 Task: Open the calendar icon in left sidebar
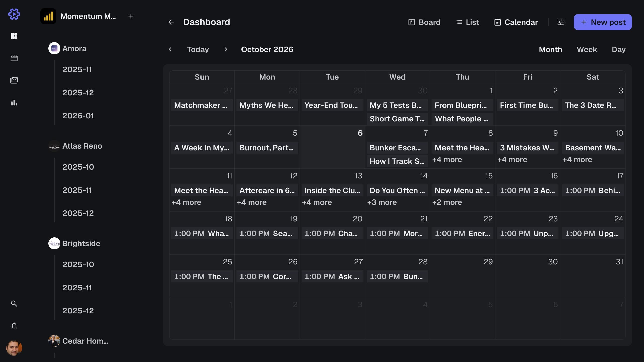[14, 58]
